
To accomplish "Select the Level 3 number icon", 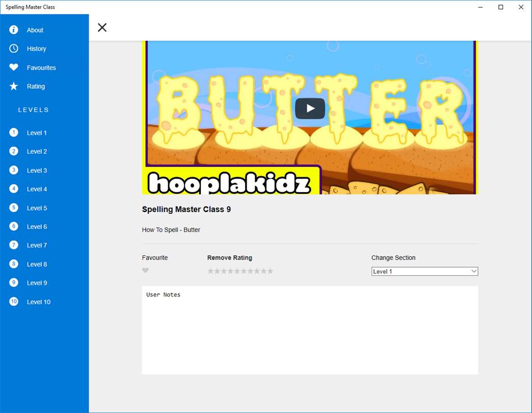I will coord(14,170).
